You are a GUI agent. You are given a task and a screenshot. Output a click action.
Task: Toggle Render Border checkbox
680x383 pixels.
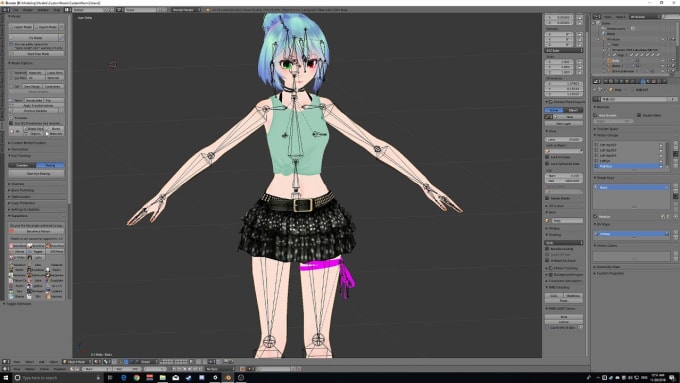point(547,198)
